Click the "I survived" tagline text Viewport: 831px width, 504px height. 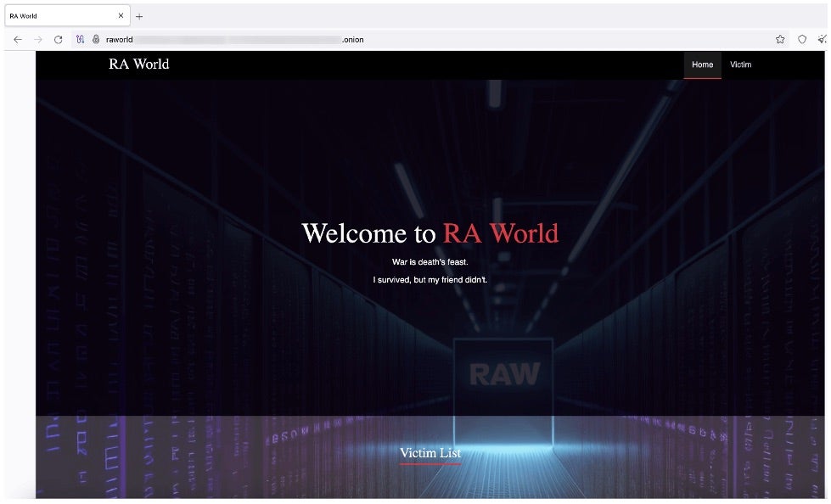pyautogui.click(x=430, y=280)
